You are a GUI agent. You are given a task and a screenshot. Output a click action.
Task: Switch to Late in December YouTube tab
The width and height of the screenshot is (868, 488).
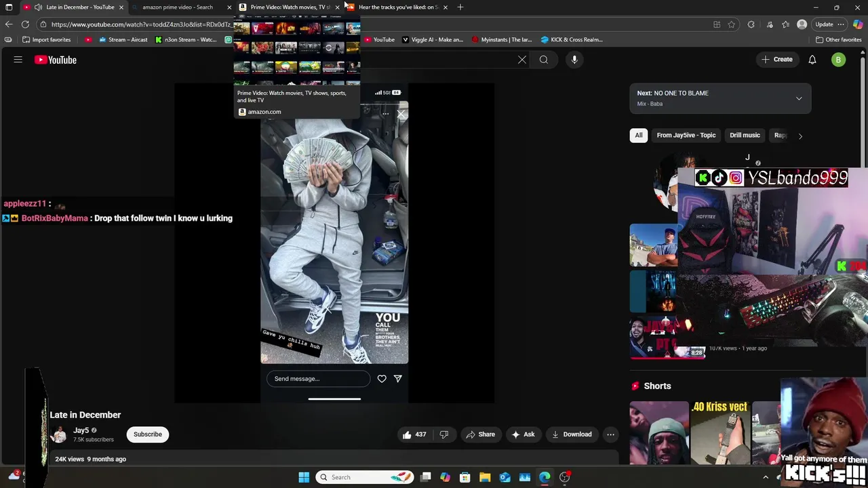click(75, 7)
